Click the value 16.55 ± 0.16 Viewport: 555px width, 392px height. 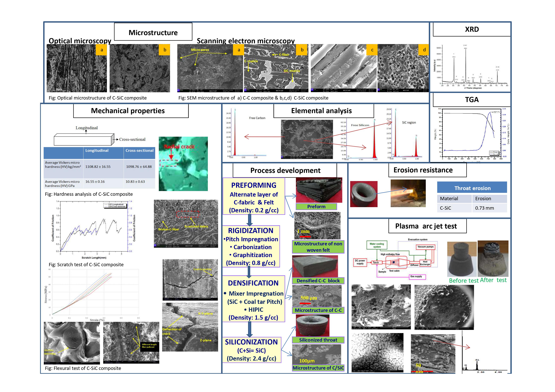coord(95,182)
